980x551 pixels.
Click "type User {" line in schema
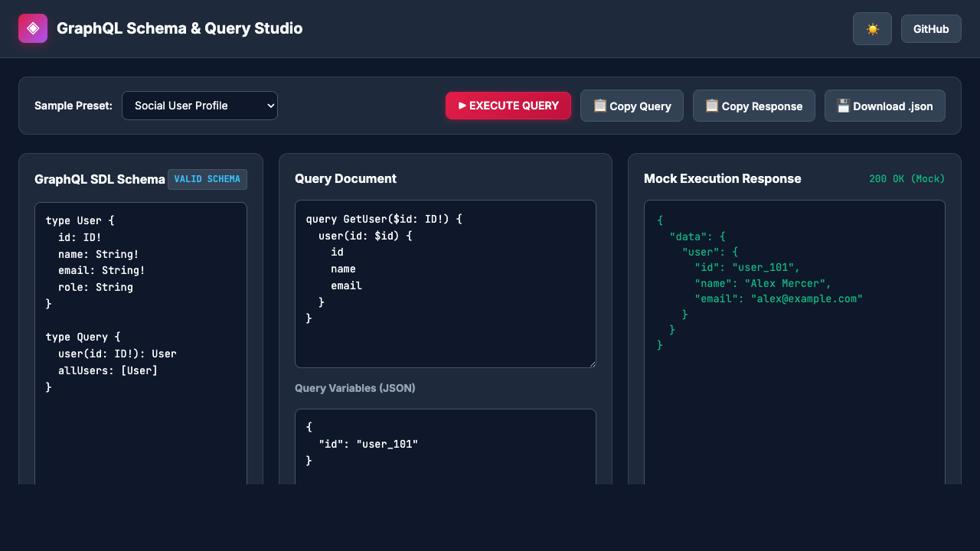tap(80, 220)
